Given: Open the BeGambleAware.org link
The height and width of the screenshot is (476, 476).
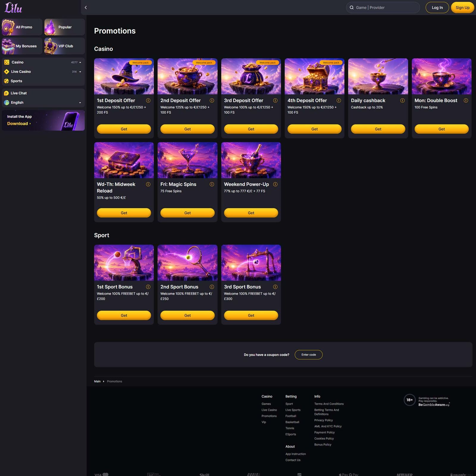Looking at the screenshot, I should tap(434, 405).
